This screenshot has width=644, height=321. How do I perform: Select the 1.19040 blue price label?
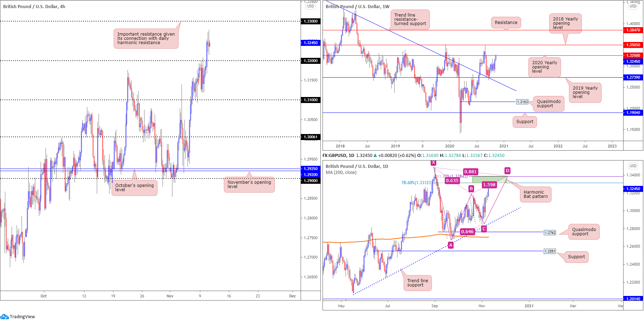[633, 113]
